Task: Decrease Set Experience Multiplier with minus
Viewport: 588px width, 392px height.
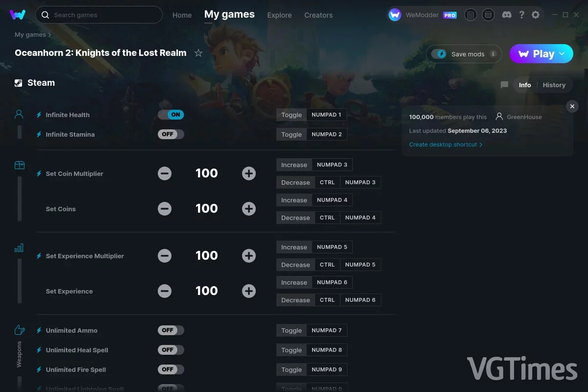Action: point(165,256)
